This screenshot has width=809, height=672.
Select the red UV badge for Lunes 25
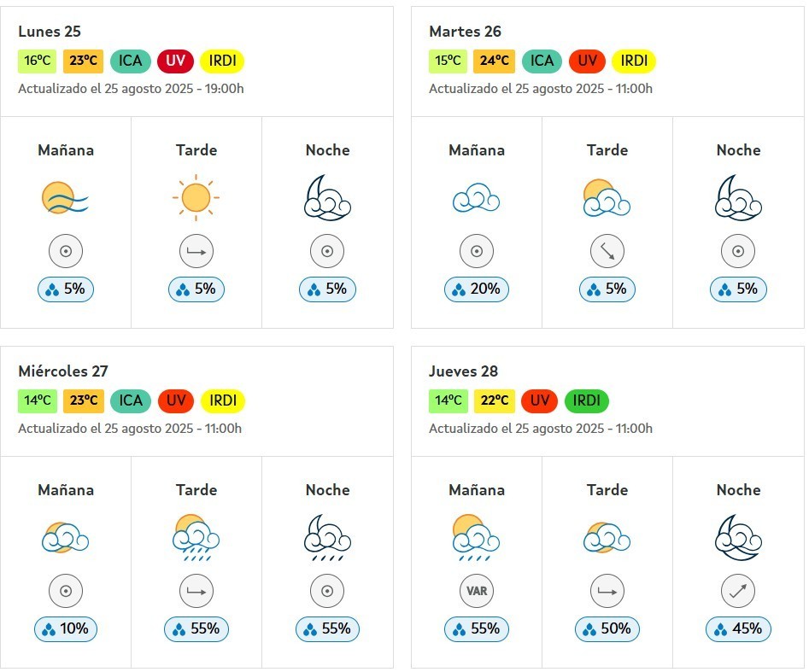[x=175, y=61]
